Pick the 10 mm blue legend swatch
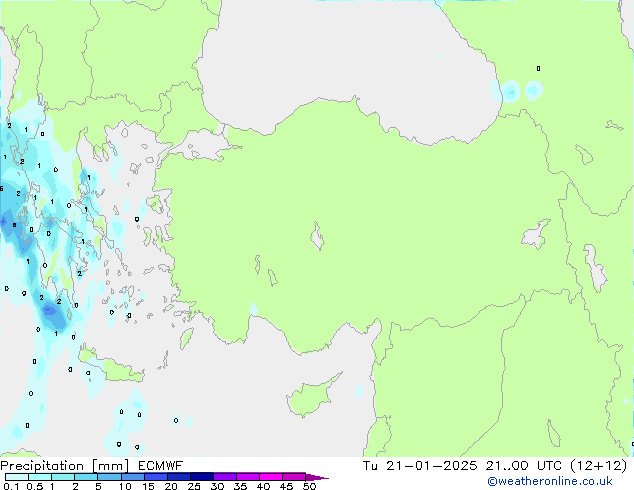Image resolution: width=634 pixels, height=490 pixels. [132, 477]
